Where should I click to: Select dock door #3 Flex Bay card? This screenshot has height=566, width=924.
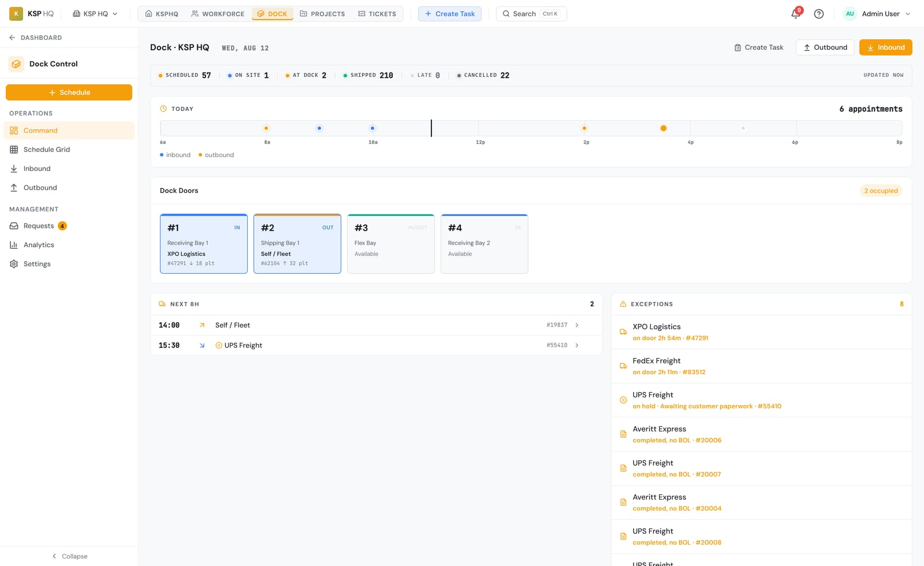(391, 244)
